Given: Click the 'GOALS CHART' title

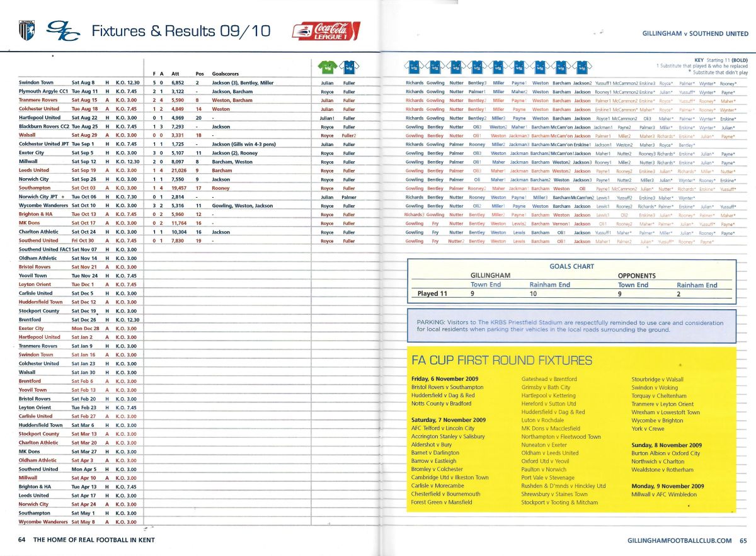Looking at the screenshot, I should (x=572, y=266).
